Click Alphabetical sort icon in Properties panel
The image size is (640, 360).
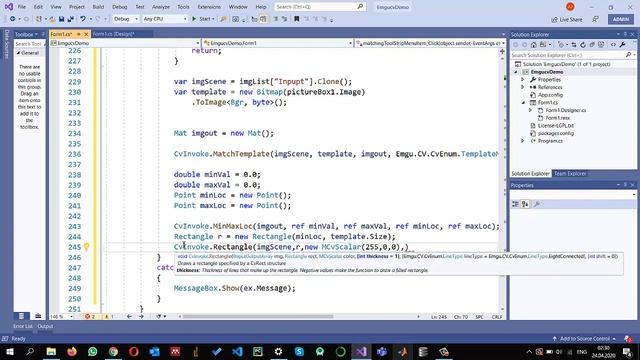click(525, 204)
